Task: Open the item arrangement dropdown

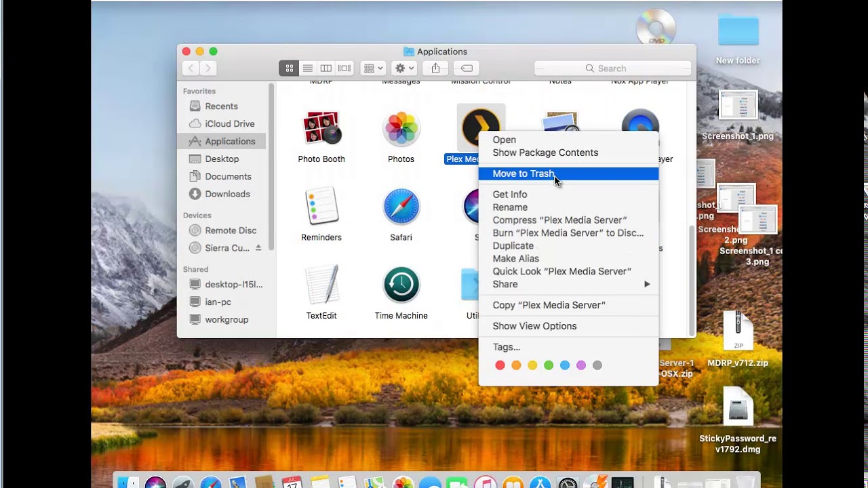Action: point(373,68)
